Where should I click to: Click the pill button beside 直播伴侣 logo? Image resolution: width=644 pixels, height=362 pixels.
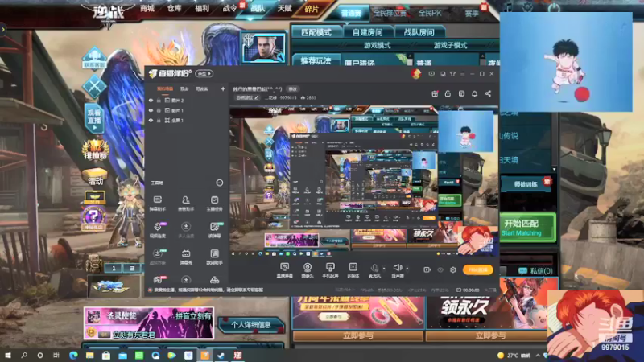(x=204, y=73)
